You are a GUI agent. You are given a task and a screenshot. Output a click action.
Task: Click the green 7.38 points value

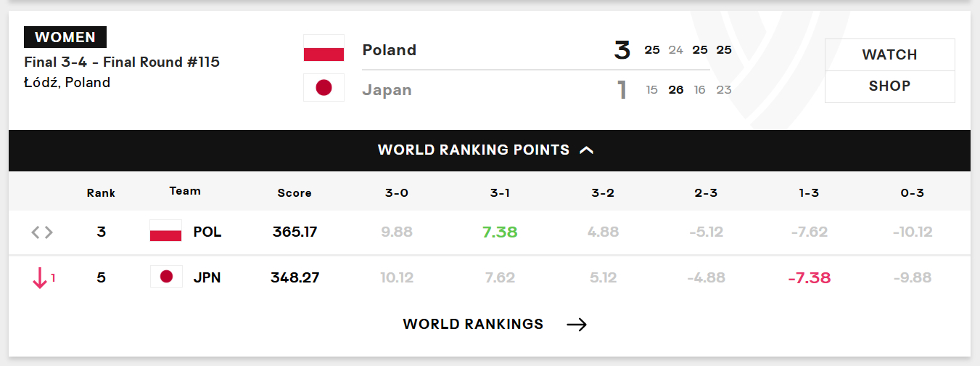(x=500, y=232)
